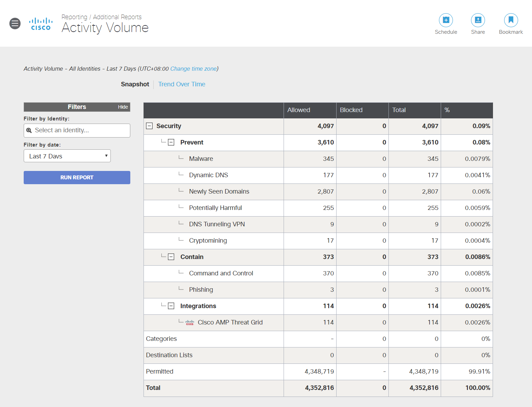532x407 pixels.
Task: Bookmark this Activity Volume report
Action: click(x=510, y=20)
